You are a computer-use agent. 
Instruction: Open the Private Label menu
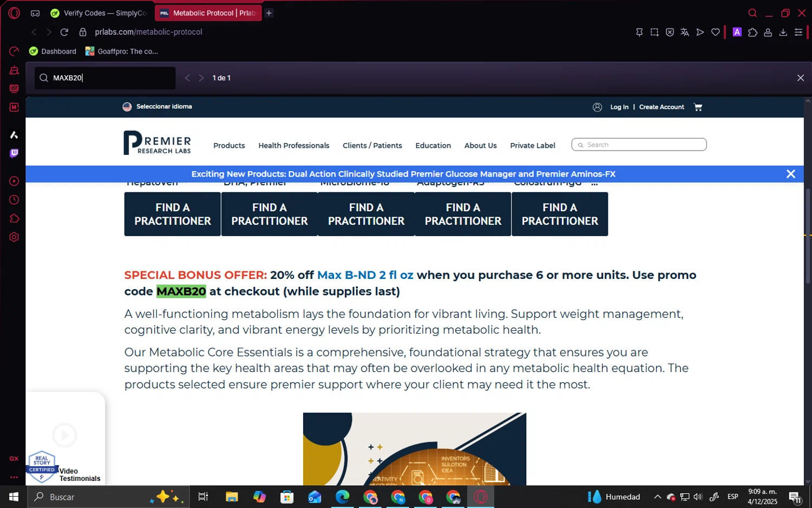pyautogui.click(x=532, y=146)
